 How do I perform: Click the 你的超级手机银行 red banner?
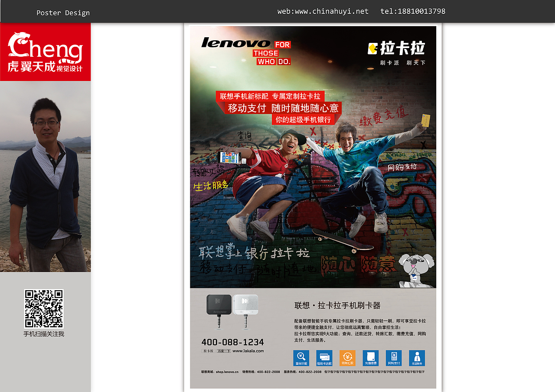pyautogui.click(x=303, y=120)
